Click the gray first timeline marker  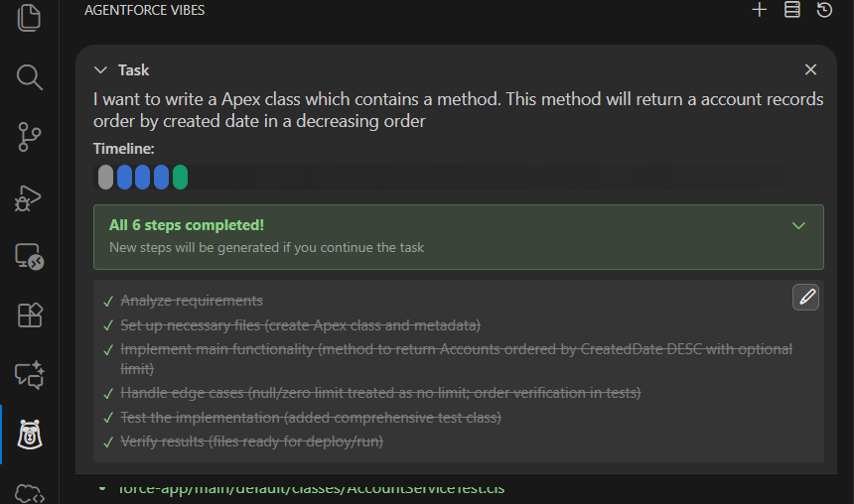[x=105, y=178]
